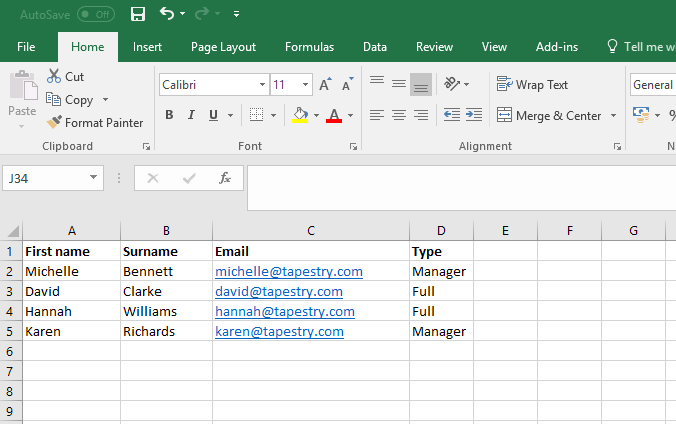
Task: Expand Merge & Center options arrow
Action: (613, 116)
